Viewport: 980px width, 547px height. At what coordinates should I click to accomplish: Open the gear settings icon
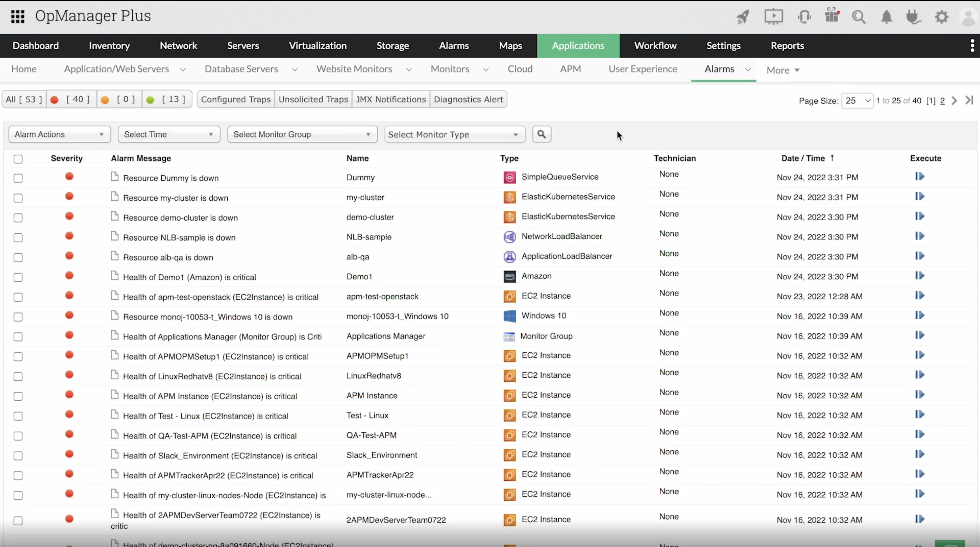tap(941, 17)
